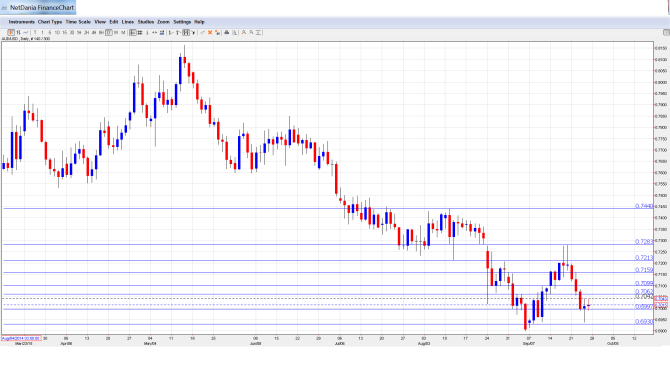Image resolution: width=670 pixels, height=377 pixels.
Task: Switch to Monthly (M) time scale
Action: point(123,32)
